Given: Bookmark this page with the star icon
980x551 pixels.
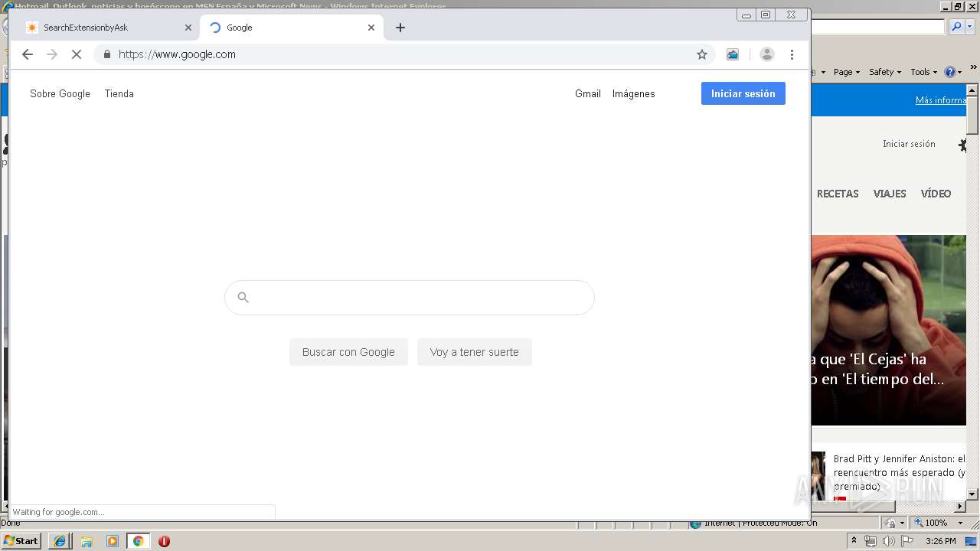Looking at the screenshot, I should tap(702, 54).
